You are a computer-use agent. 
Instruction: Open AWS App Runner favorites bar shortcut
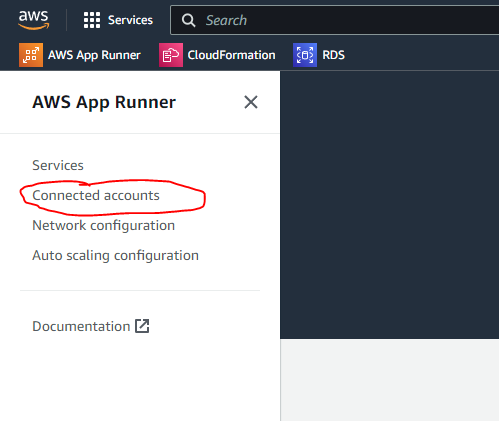pyautogui.click(x=80, y=55)
